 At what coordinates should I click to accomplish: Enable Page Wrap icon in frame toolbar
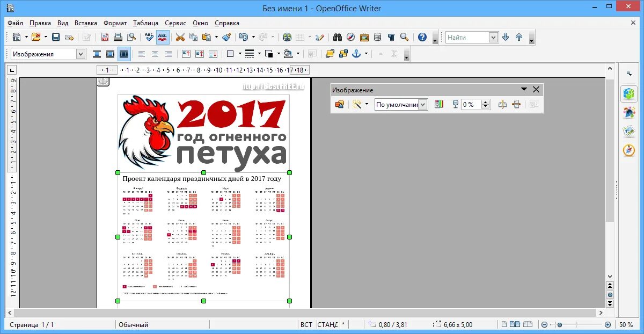point(110,54)
